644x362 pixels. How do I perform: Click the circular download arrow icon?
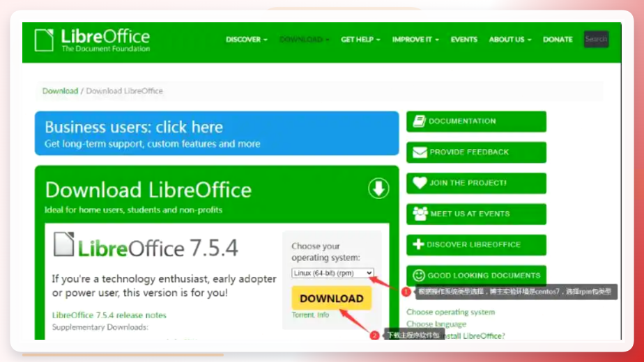378,189
